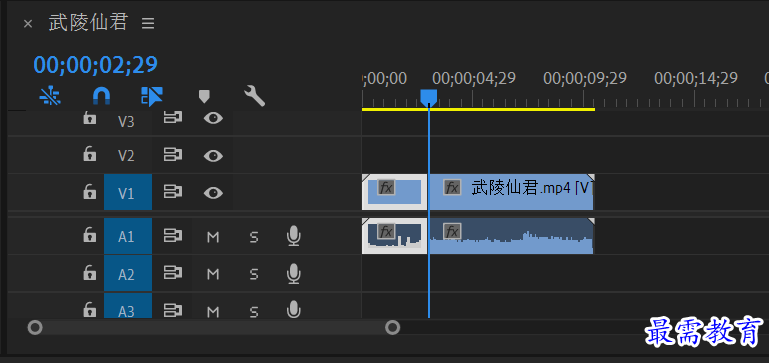Viewport: 769px width, 363px height.
Task: Click fx badge on second A1 audio clip
Action: point(452,231)
